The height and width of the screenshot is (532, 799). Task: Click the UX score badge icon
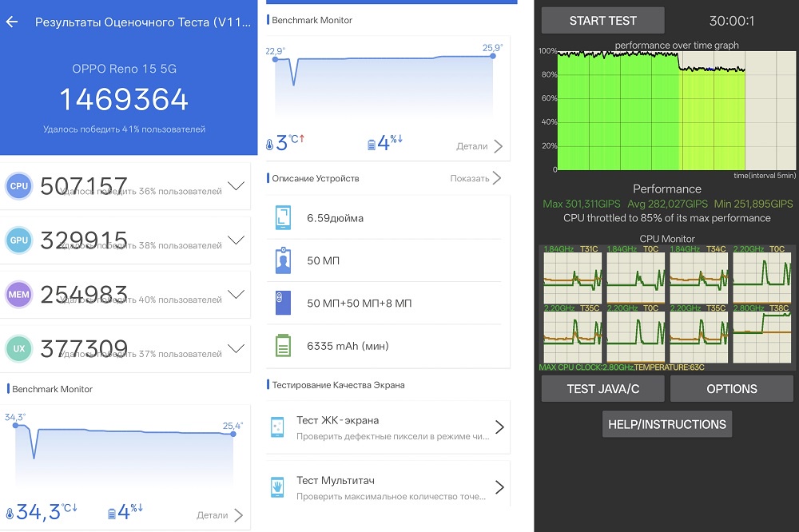tap(19, 347)
